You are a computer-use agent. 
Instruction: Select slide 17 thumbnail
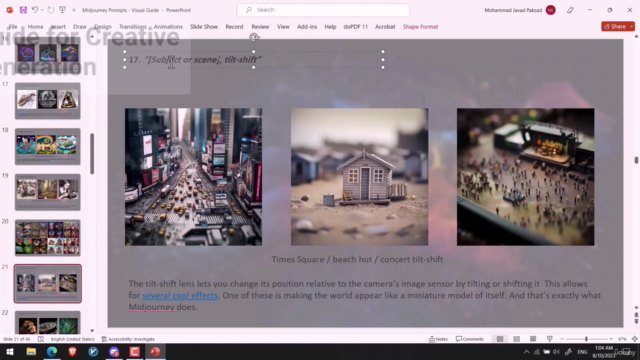pyautogui.click(x=48, y=101)
